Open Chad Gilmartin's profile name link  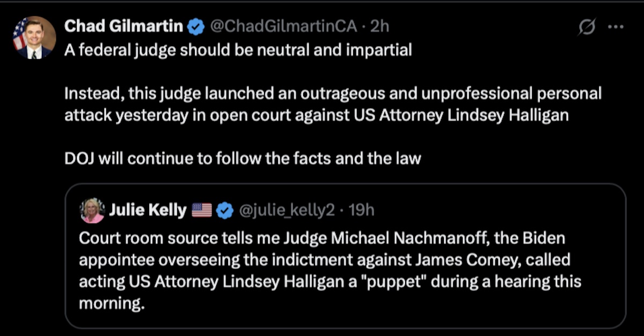123,24
